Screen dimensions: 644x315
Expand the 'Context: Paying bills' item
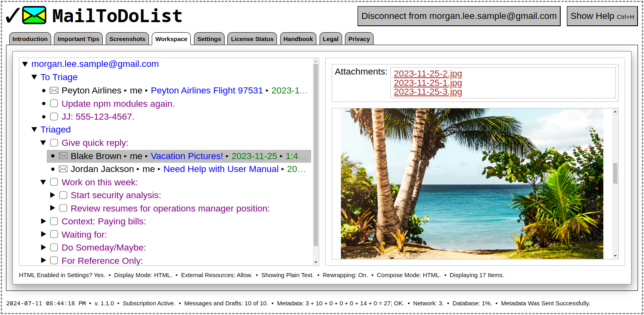tap(43, 221)
